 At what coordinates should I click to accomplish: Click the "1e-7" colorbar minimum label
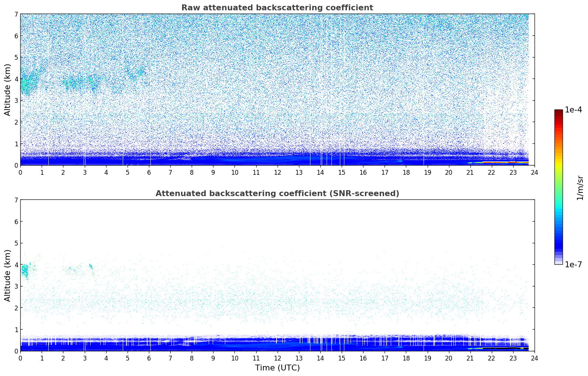(x=573, y=265)
